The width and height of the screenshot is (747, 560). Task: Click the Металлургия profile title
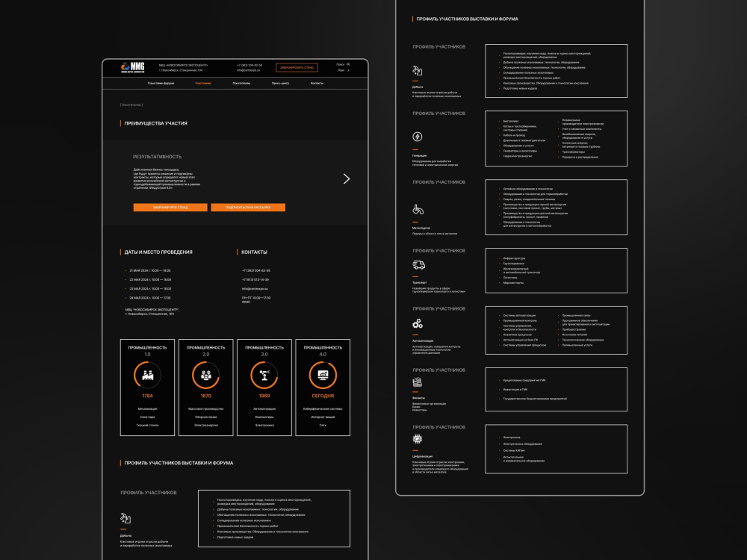[421, 228]
